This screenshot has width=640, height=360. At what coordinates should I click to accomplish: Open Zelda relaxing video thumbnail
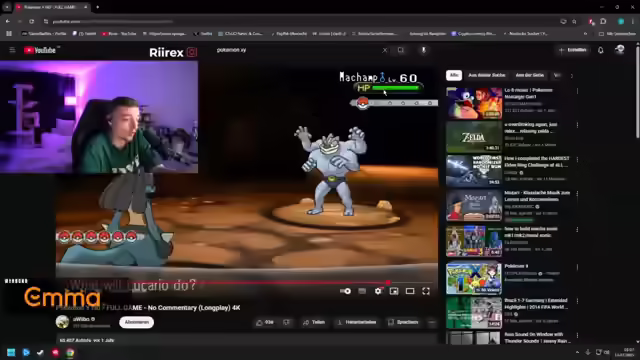click(x=474, y=137)
